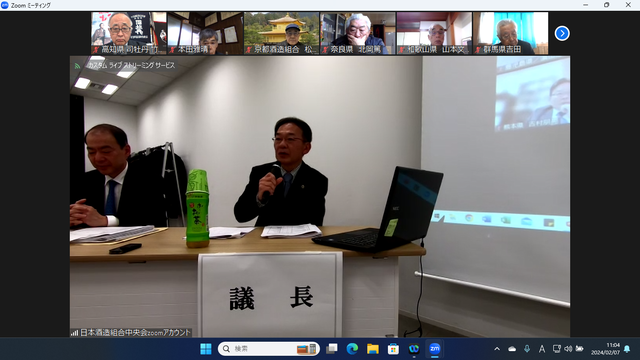Click the muted mic icon on 奈良県 thumbnail
This screenshot has width=640, height=360.
coord(325,50)
